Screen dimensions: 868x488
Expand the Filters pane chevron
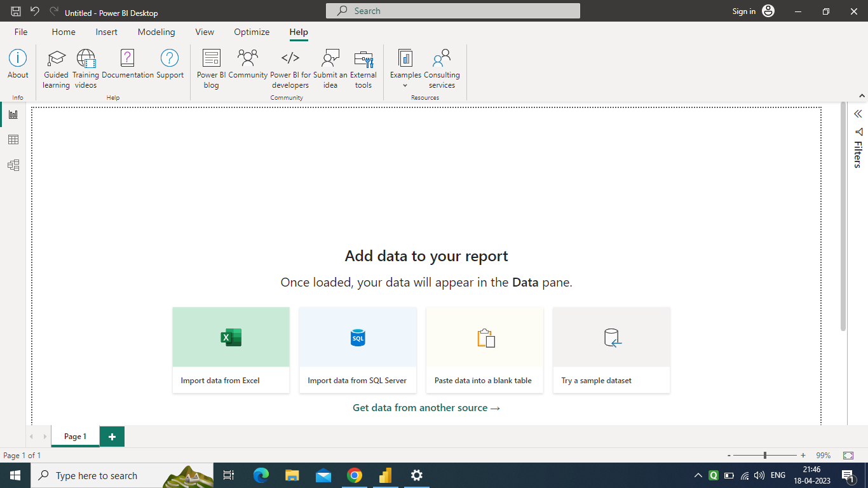(858, 114)
